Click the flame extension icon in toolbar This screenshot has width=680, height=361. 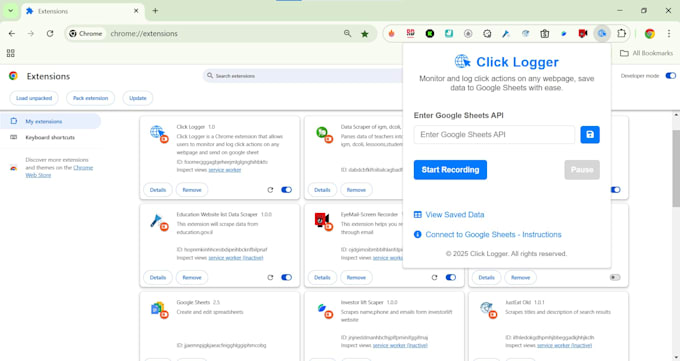(x=392, y=33)
